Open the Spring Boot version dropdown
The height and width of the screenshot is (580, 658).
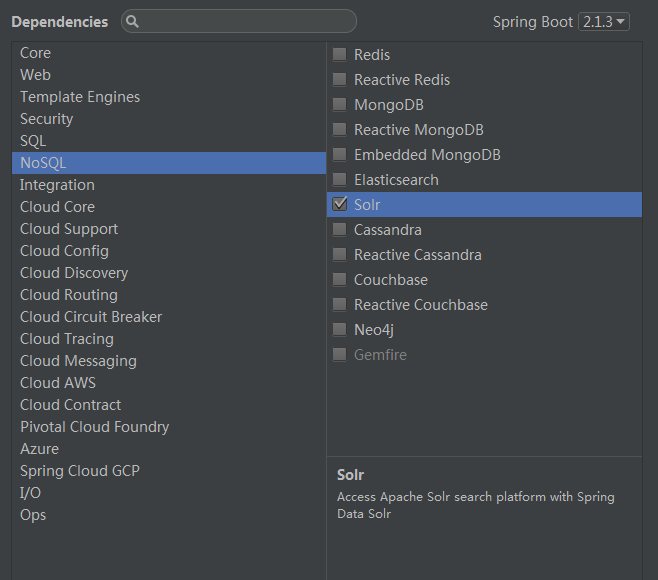[604, 21]
